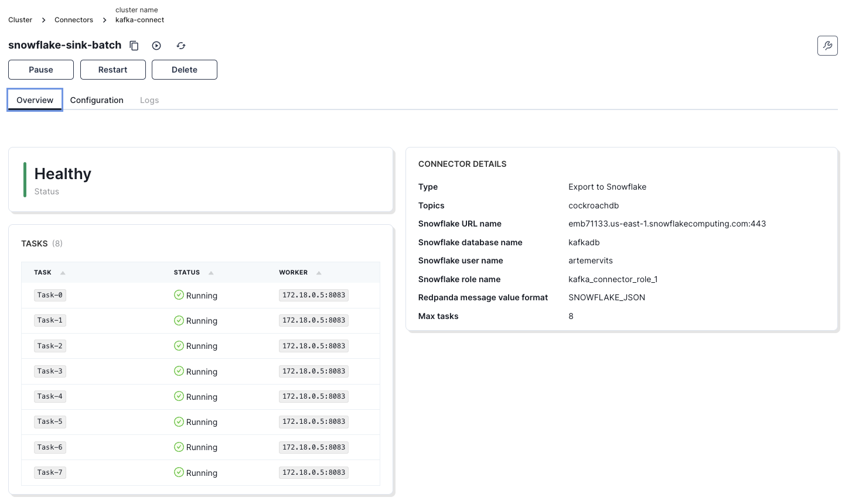Image resolution: width=842 pixels, height=504 pixels.
Task: Open the Configuration tab
Action: tap(97, 100)
